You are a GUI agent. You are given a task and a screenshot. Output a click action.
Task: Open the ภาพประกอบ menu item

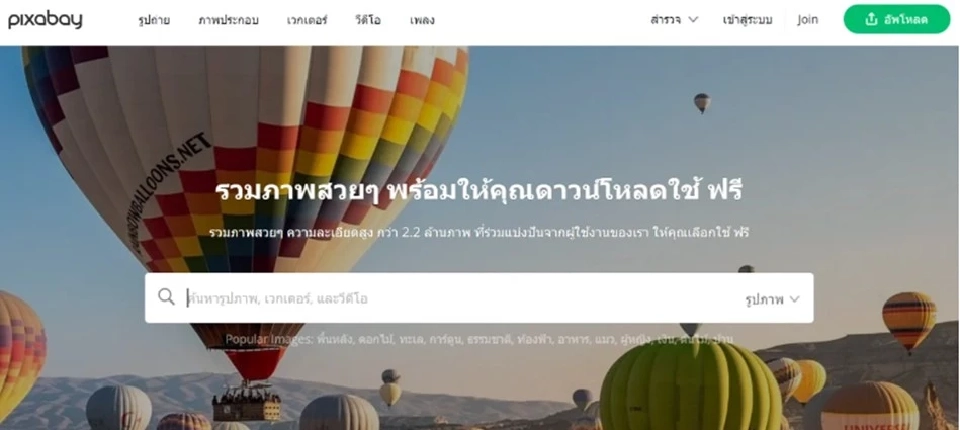click(228, 20)
